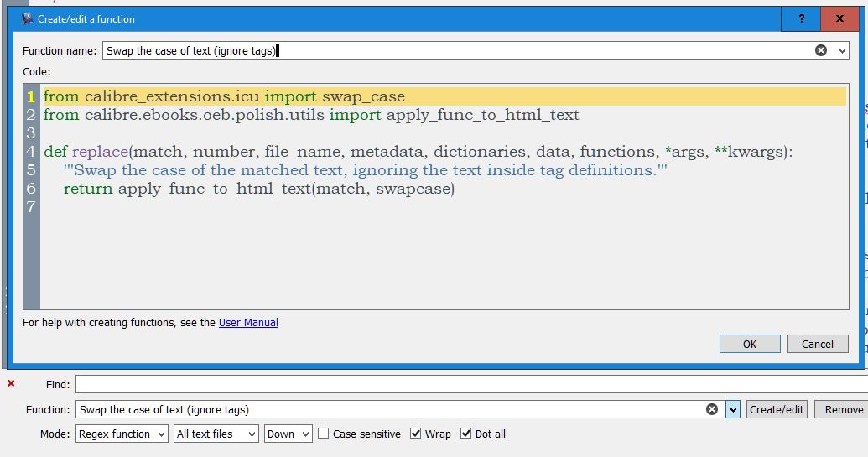Clear the Function name field
Image resolution: width=868 pixels, height=457 pixels.
click(821, 50)
